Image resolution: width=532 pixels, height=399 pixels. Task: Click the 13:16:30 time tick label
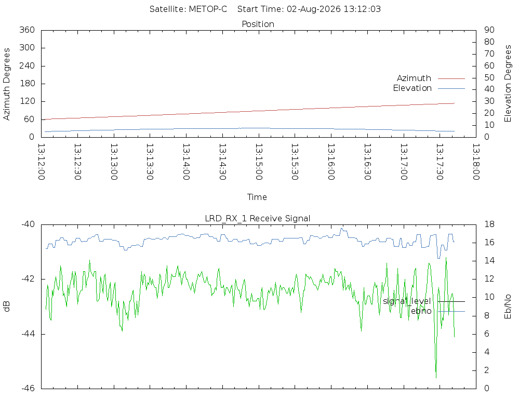367,162
